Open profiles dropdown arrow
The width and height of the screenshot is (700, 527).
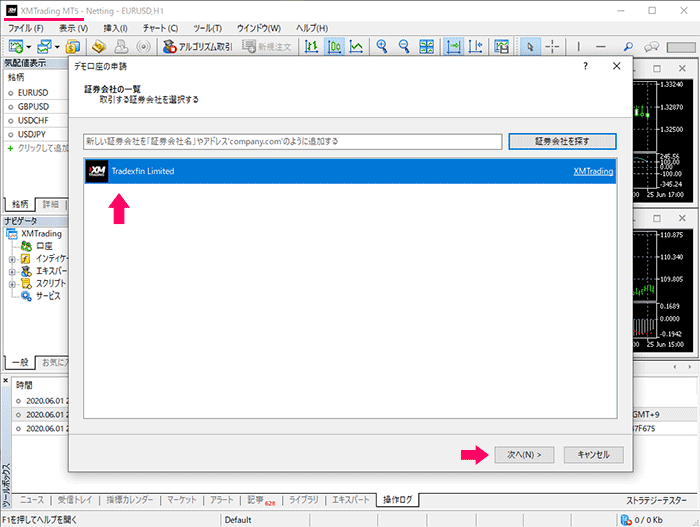click(57, 47)
